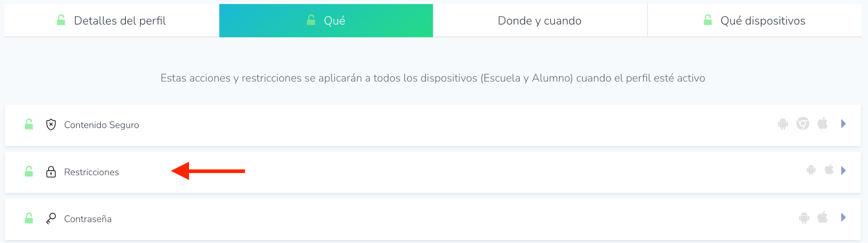The width and height of the screenshot is (868, 243).
Task: Open the Restricciones label
Action: [92, 172]
